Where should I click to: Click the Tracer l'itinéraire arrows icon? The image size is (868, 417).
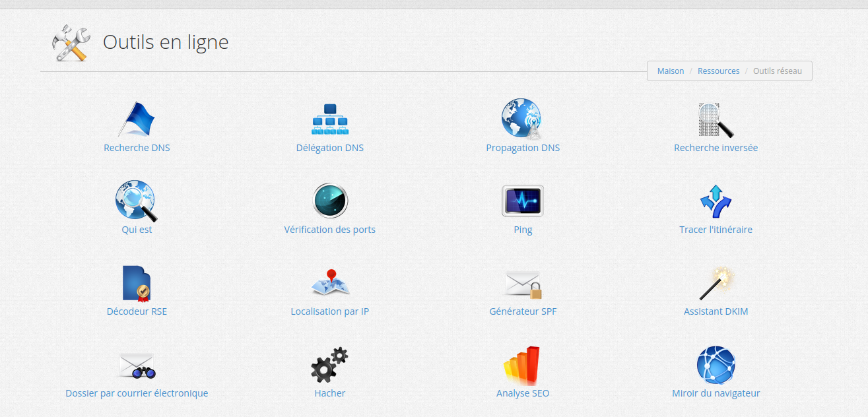click(x=716, y=201)
